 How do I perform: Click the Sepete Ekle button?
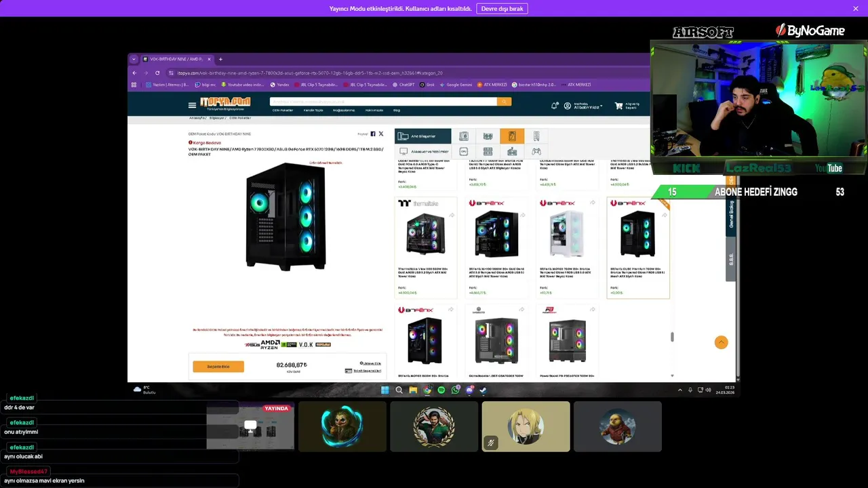[218, 367]
